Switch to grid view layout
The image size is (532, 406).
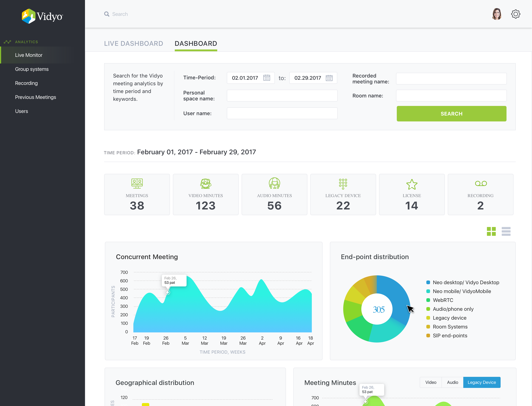[491, 231]
